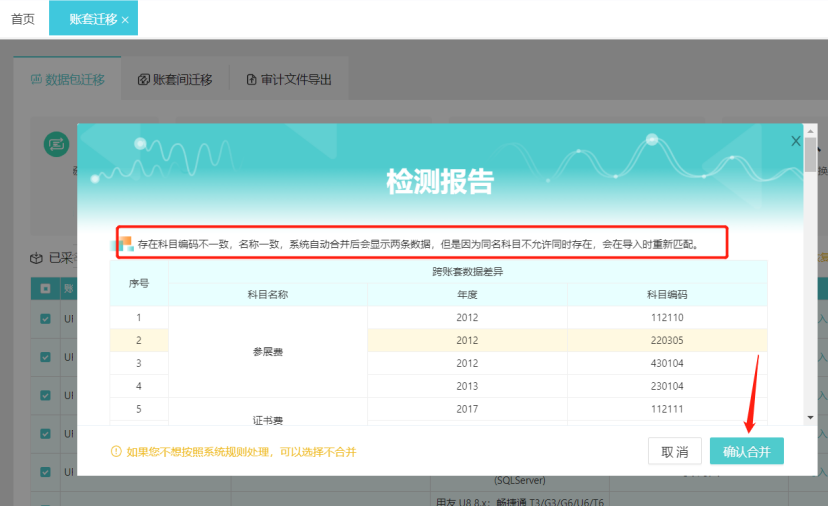Click the dialog scrollbar up arrow
This screenshot has height=506, width=828.
809,130
